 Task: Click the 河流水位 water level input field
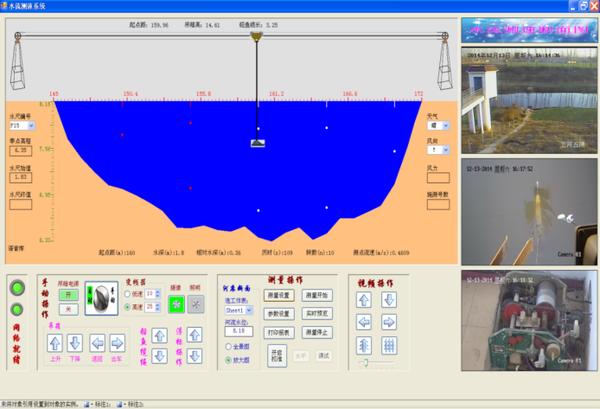(x=239, y=331)
